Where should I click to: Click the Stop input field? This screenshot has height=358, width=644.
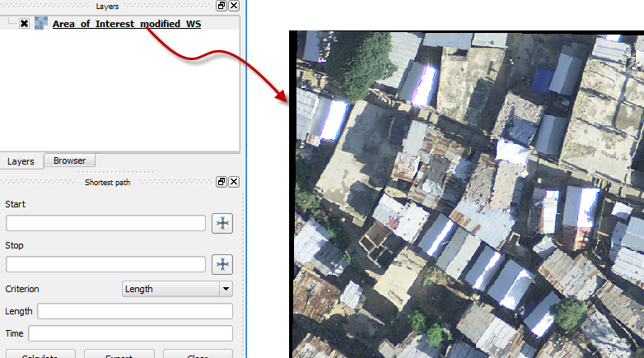pos(105,264)
